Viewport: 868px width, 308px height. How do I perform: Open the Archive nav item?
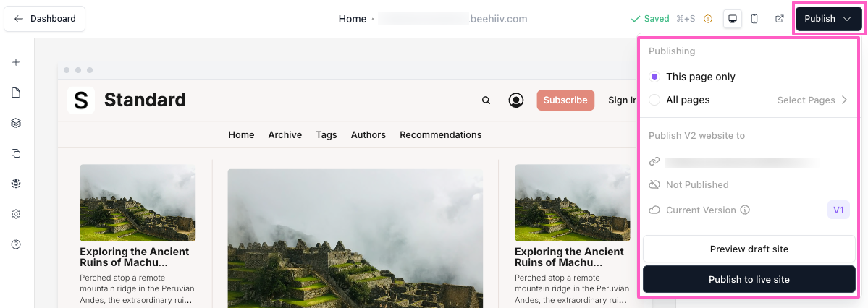coord(285,135)
